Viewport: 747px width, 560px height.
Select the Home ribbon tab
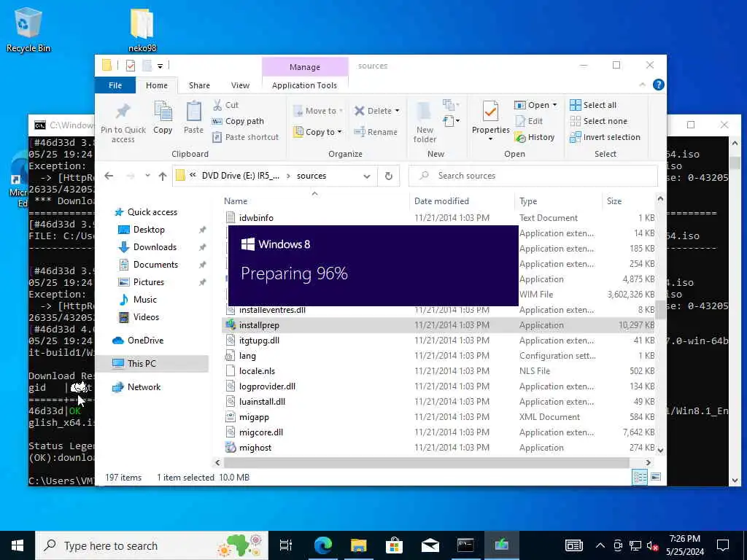[157, 85]
